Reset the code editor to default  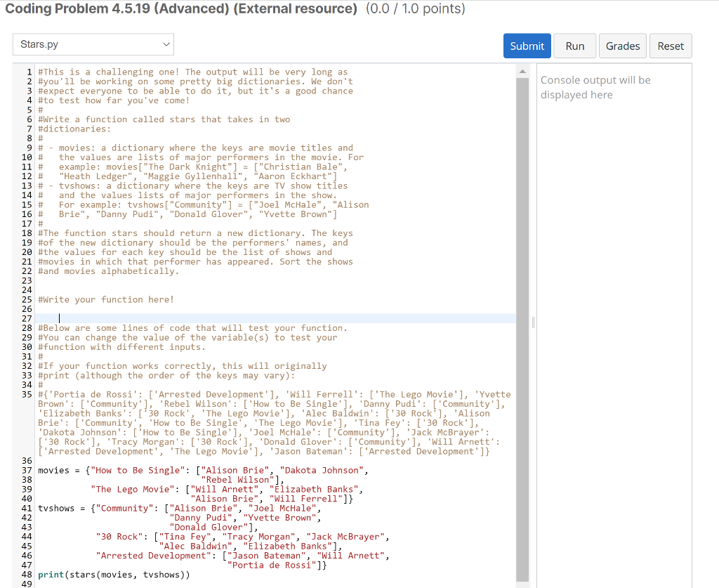671,44
